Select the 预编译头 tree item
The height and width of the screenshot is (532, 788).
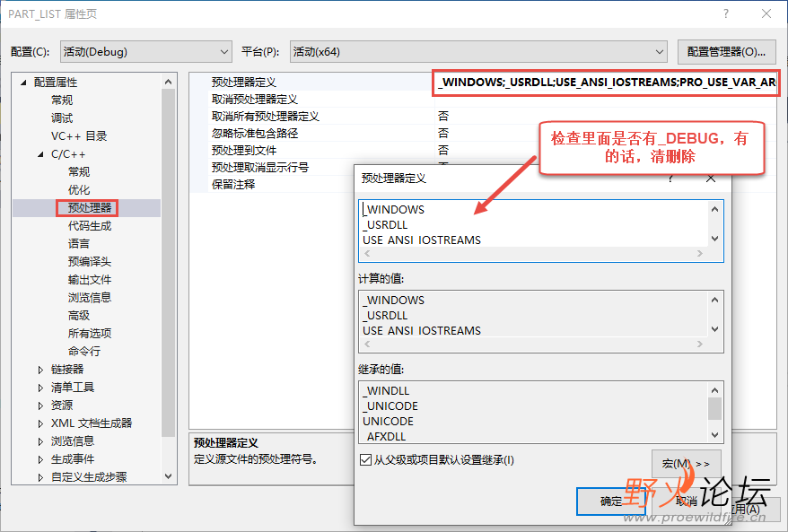point(90,262)
